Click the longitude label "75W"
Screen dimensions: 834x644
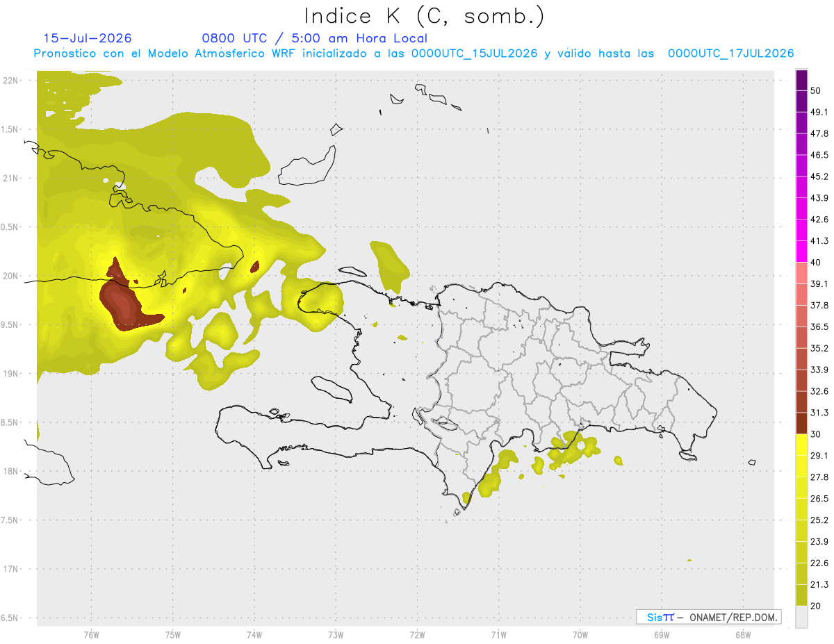[172, 635]
